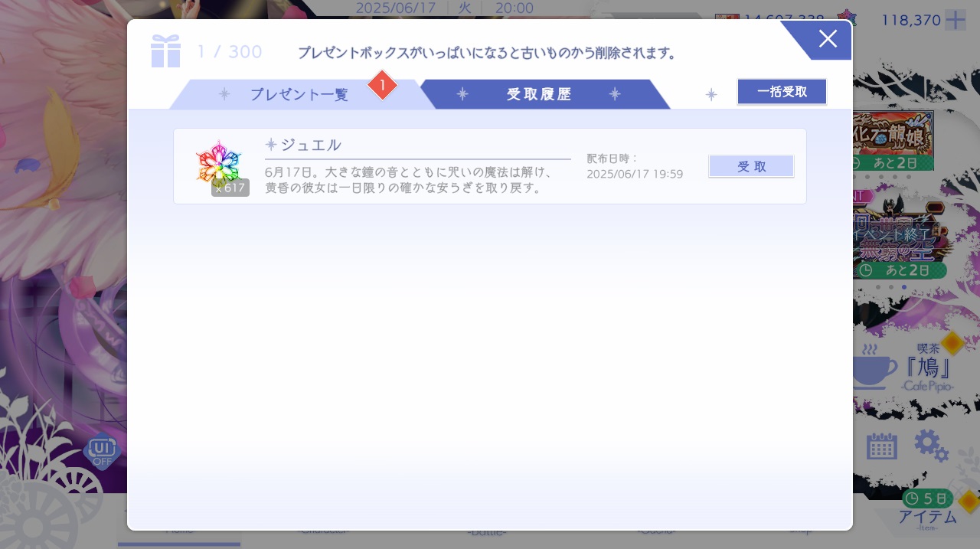Click the top event banner with あと2日
The width and height of the screenshot is (980, 549).
pyautogui.click(x=893, y=140)
